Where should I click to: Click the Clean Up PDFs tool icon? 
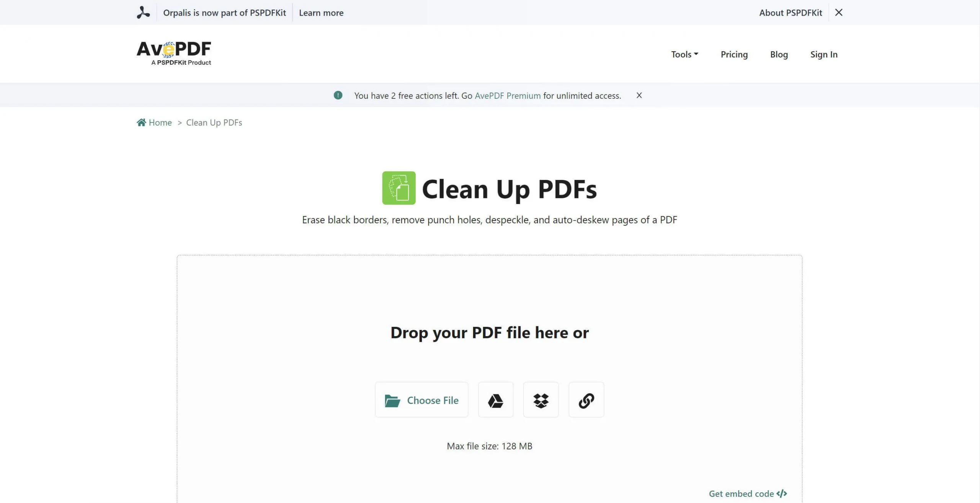click(399, 188)
